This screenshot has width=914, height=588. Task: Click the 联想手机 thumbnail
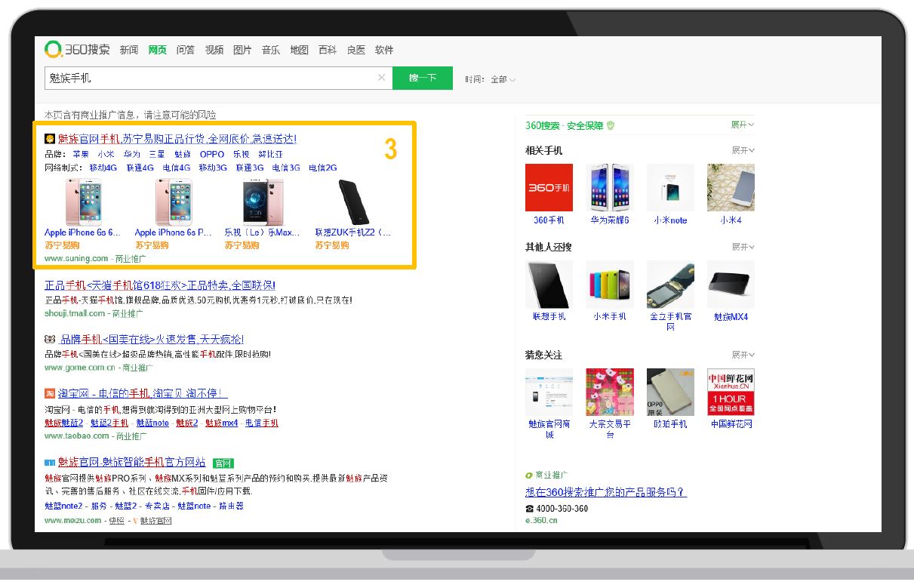(549, 285)
